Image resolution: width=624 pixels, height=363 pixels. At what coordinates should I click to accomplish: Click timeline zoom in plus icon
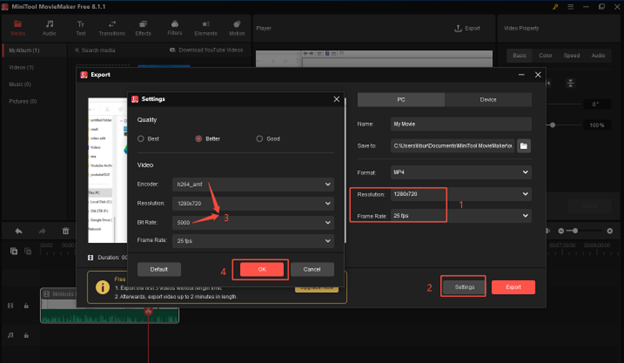tap(610, 231)
